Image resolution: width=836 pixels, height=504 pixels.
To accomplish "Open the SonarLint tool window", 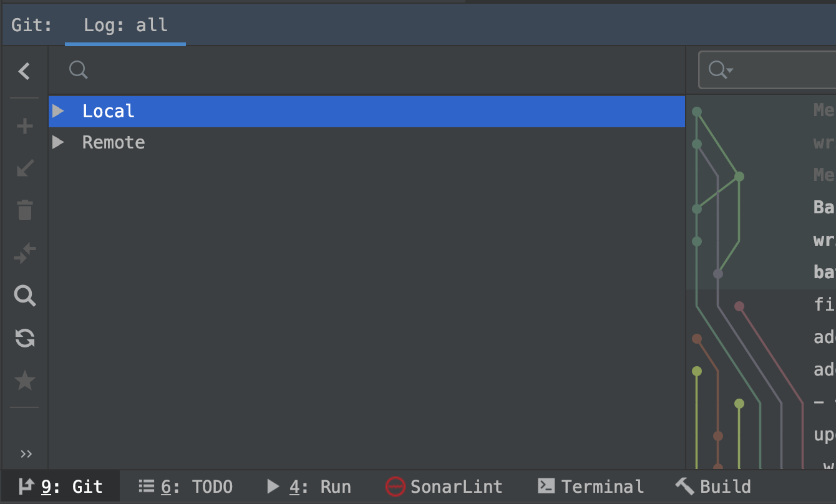I will pyautogui.click(x=444, y=486).
